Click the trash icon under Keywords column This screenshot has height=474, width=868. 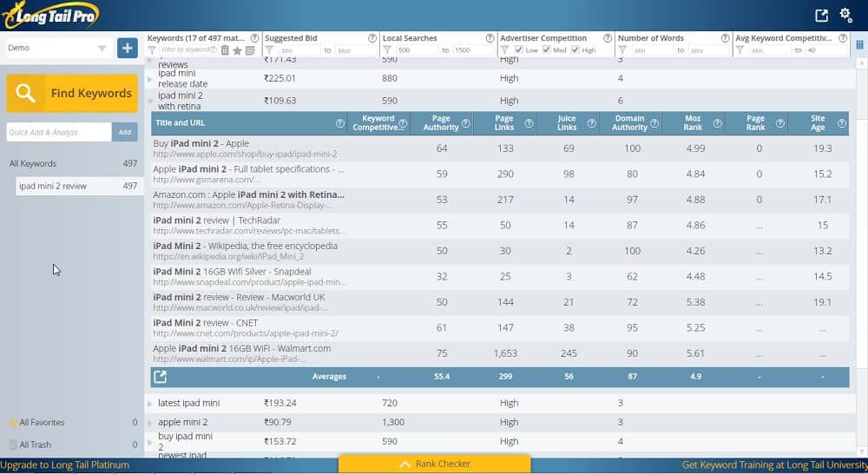coord(226,50)
